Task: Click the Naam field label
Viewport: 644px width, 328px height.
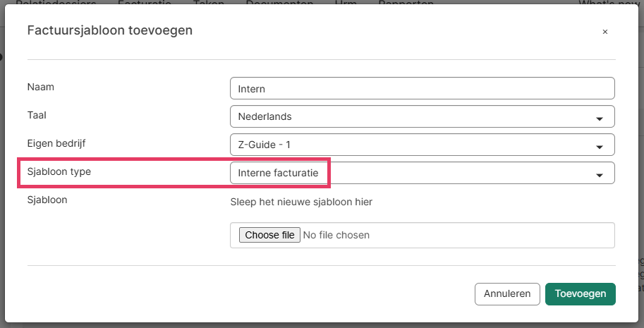Action: tap(41, 87)
